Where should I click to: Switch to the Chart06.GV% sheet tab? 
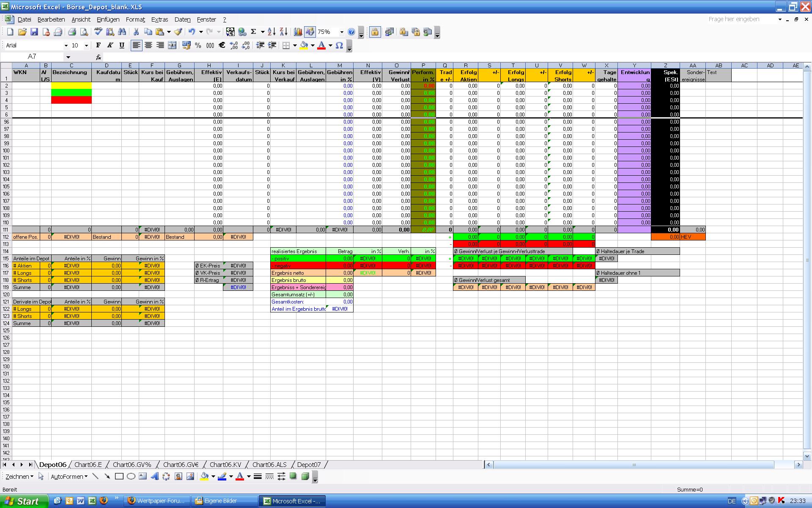132,464
